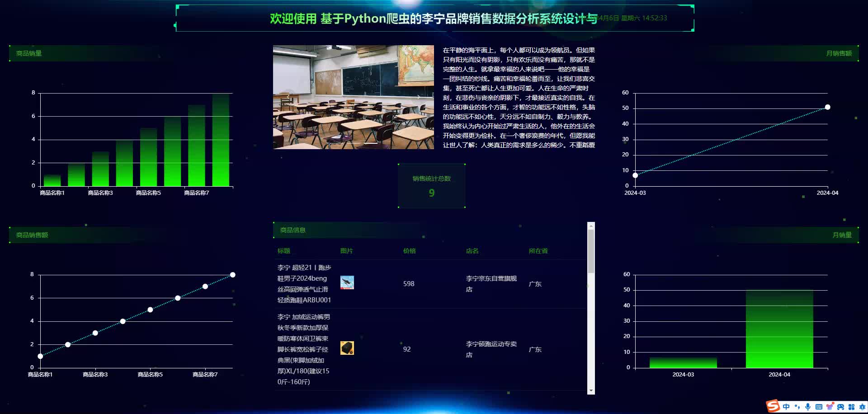The width and height of the screenshot is (868, 414).
Task: Click the 商品名称3 point on 商品销售额 line
Action: point(95,333)
